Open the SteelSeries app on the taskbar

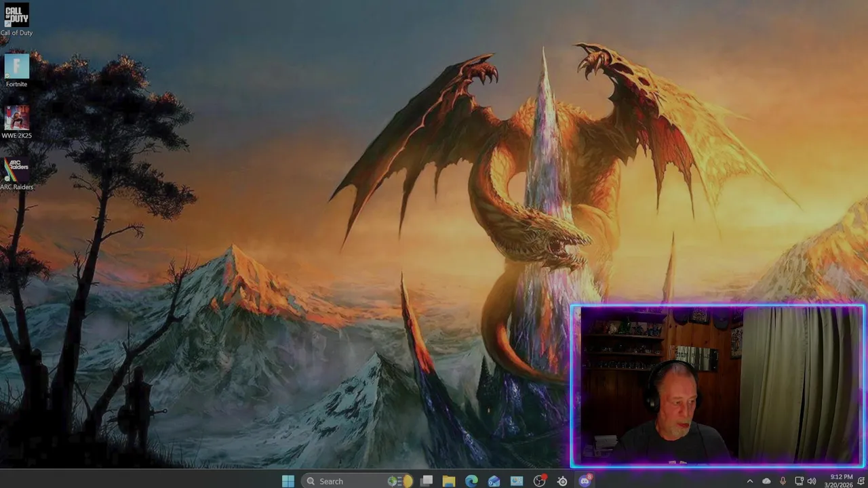[x=562, y=481]
